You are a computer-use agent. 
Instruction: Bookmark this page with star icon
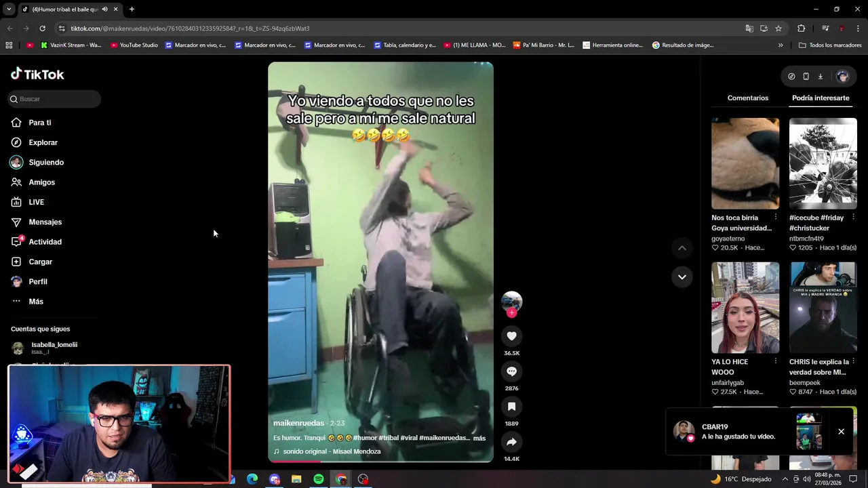point(778,28)
